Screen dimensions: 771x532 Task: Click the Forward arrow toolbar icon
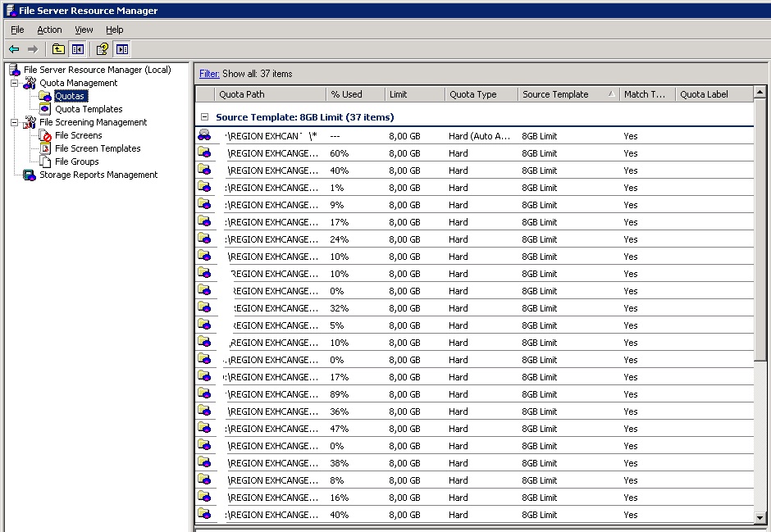pos(33,49)
